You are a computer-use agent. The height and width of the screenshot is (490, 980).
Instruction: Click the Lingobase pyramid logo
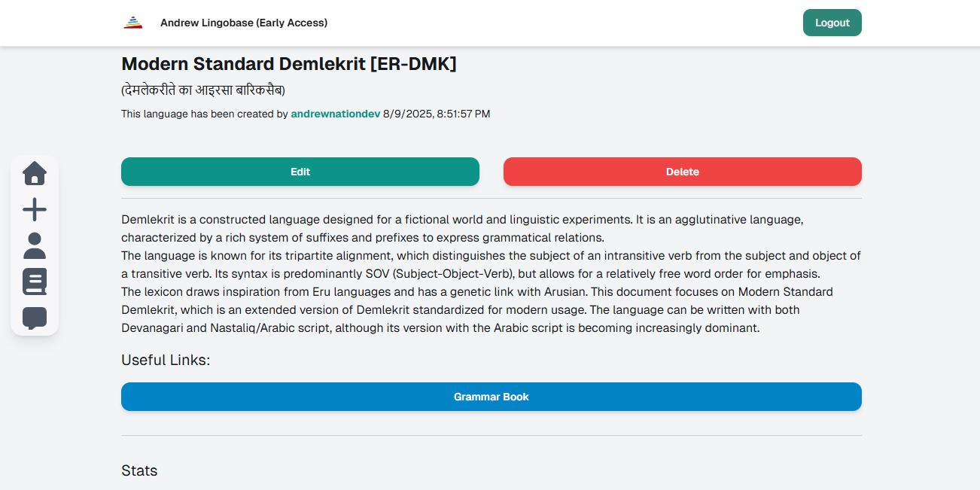coord(133,23)
